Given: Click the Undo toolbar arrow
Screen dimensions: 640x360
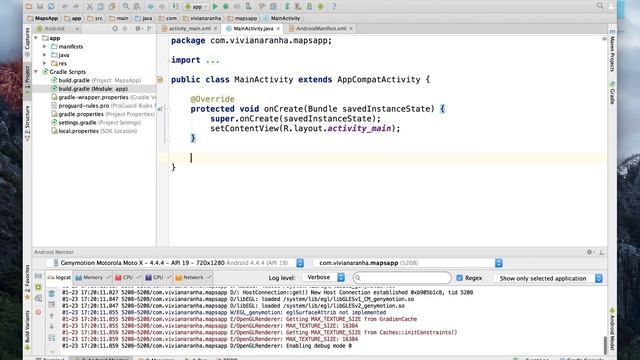Looking at the screenshot, I should click(x=65, y=6).
